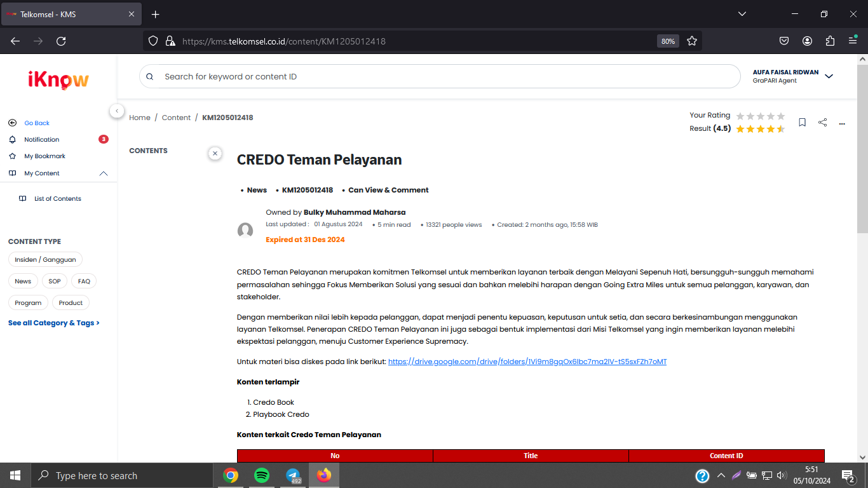Image resolution: width=868 pixels, height=488 pixels.
Task: Filter by News content type
Action: pos(23,281)
